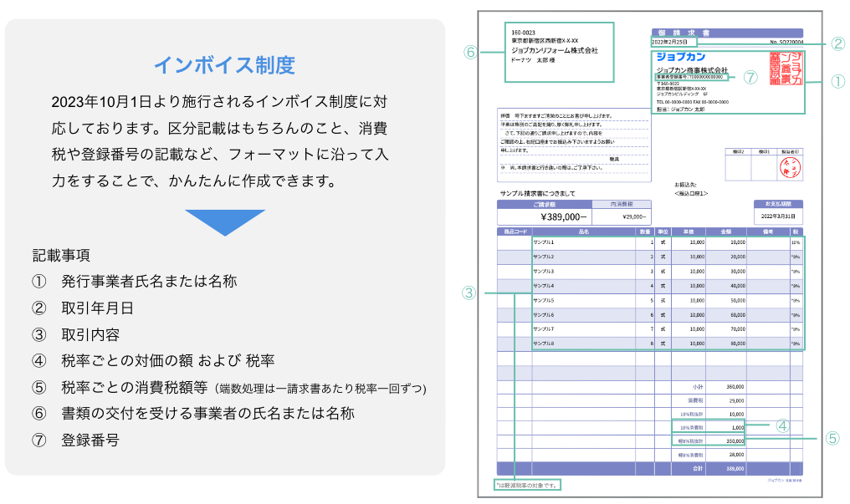
Task: Select list item 書類の交付を受ける事業者の氏名または名称
Action: 207,414
